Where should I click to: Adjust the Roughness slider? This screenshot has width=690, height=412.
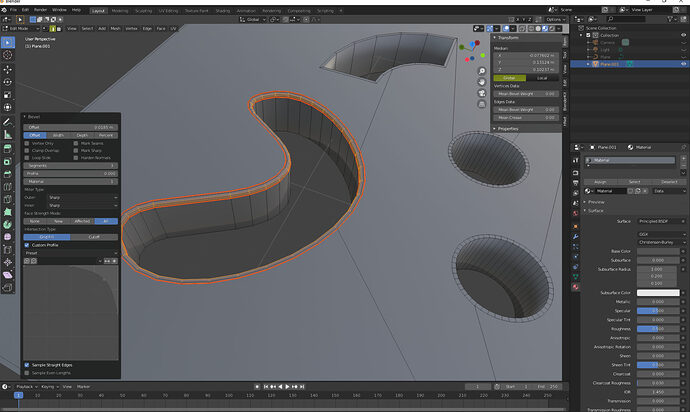coord(658,329)
